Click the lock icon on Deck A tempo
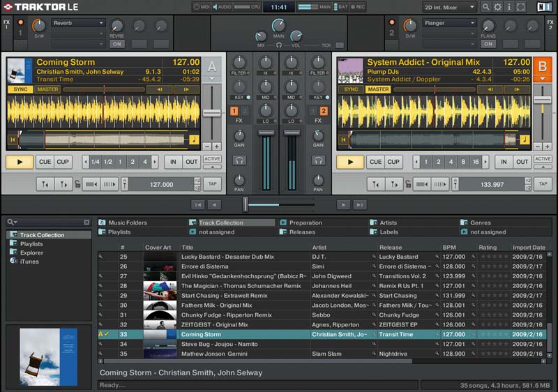 point(76,185)
